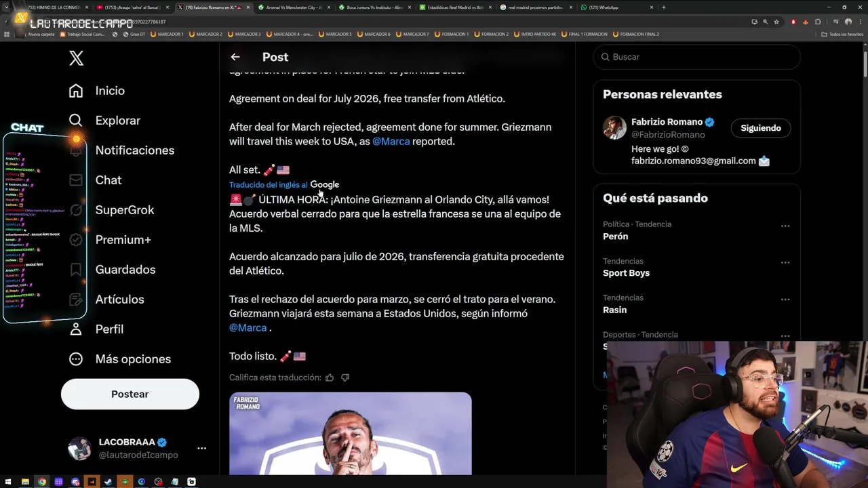Open LACOBRAAA account switcher menu

(x=201, y=448)
